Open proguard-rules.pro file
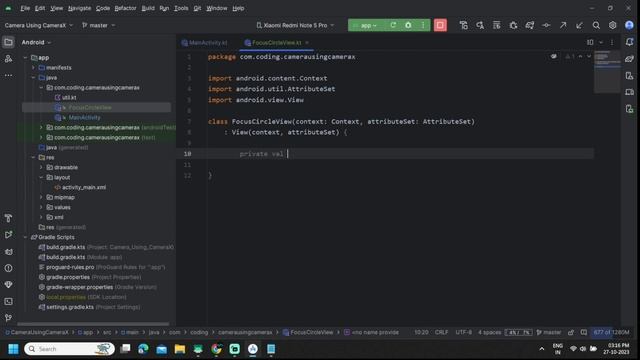640x360 pixels. pos(70,267)
